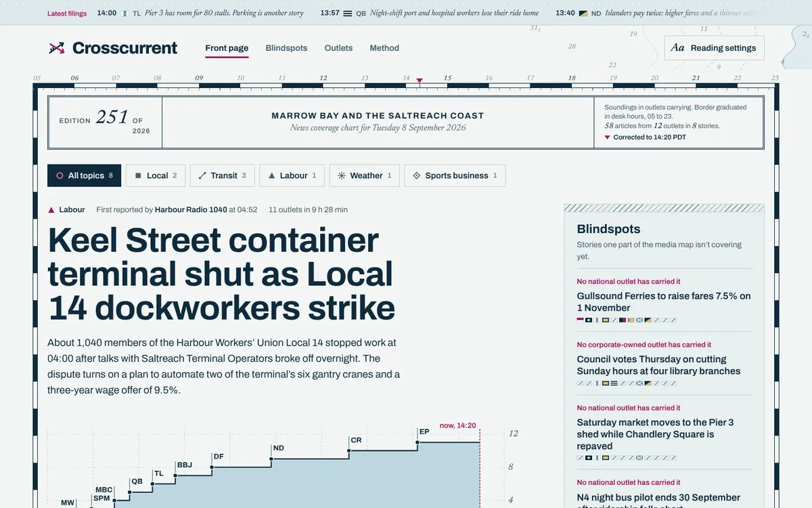Click the red triangle beside Corrected to 14:20
Viewport: 812px width, 508px height.
(x=607, y=137)
